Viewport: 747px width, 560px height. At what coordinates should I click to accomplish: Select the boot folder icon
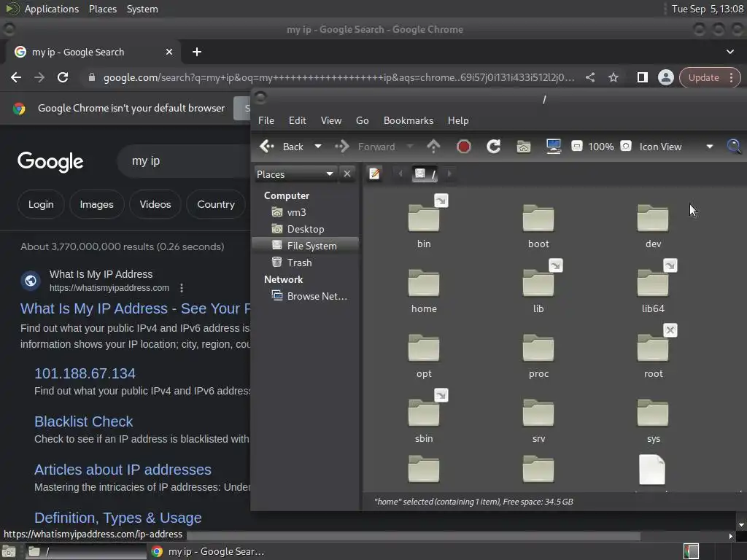pos(538,218)
